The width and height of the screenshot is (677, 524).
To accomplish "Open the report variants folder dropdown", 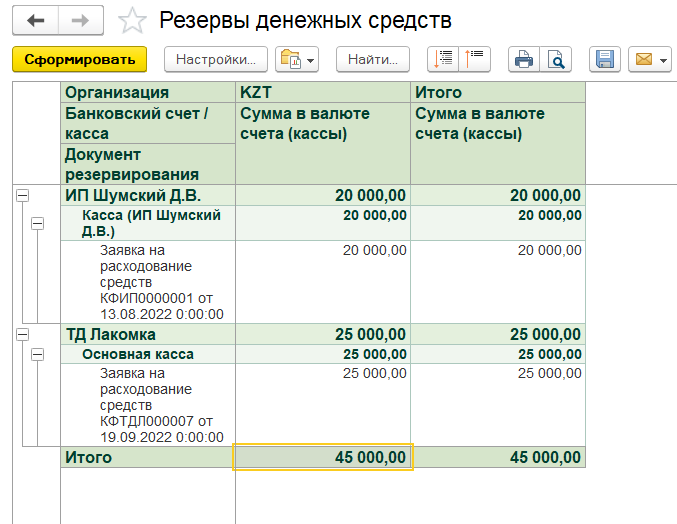I will point(296,60).
